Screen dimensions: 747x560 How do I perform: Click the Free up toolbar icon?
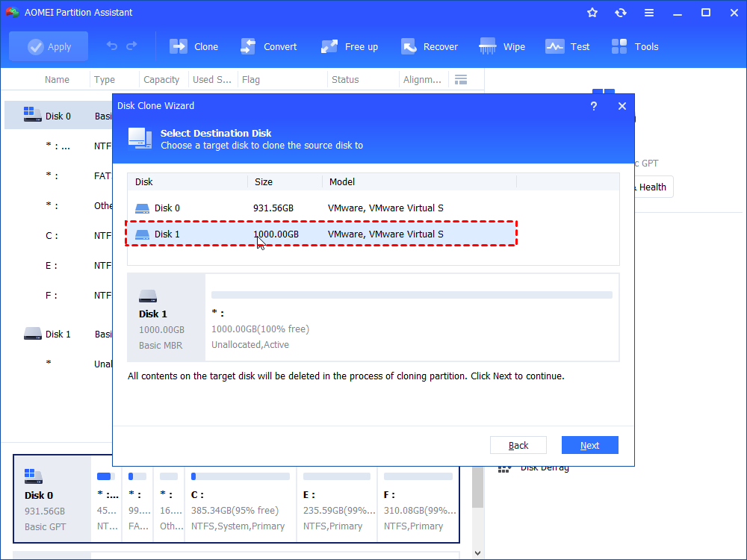pos(329,46)
